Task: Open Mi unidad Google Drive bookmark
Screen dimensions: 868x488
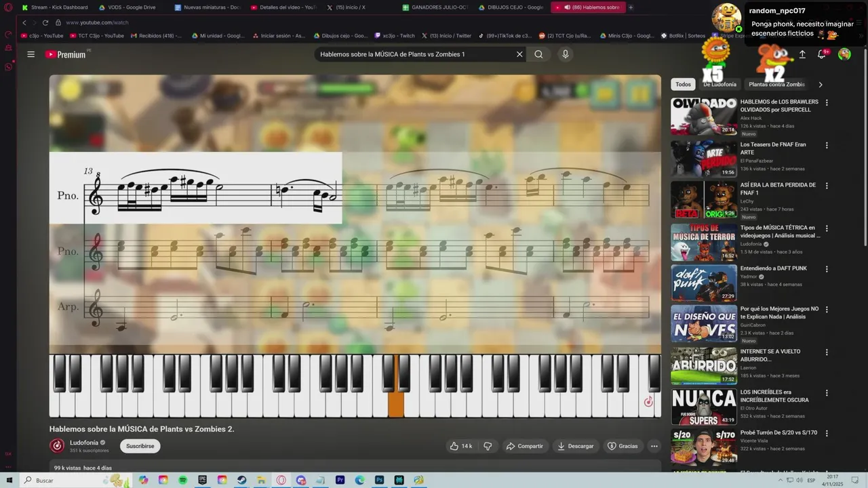Action: 218,35
